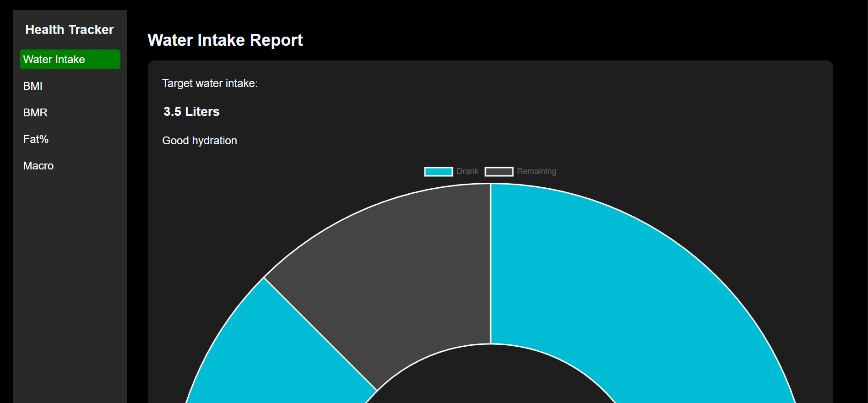Viewport: 868px width, 403px height.
Task: Click the white divider between gray and large cyan segments
Action: tap(490, 266)
